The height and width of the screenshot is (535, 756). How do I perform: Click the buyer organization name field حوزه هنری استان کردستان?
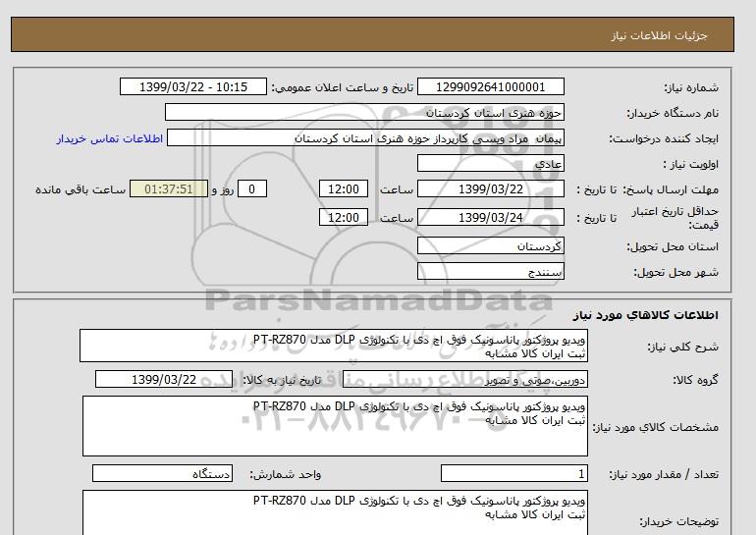pyautogui.click(x=364, y=112)
